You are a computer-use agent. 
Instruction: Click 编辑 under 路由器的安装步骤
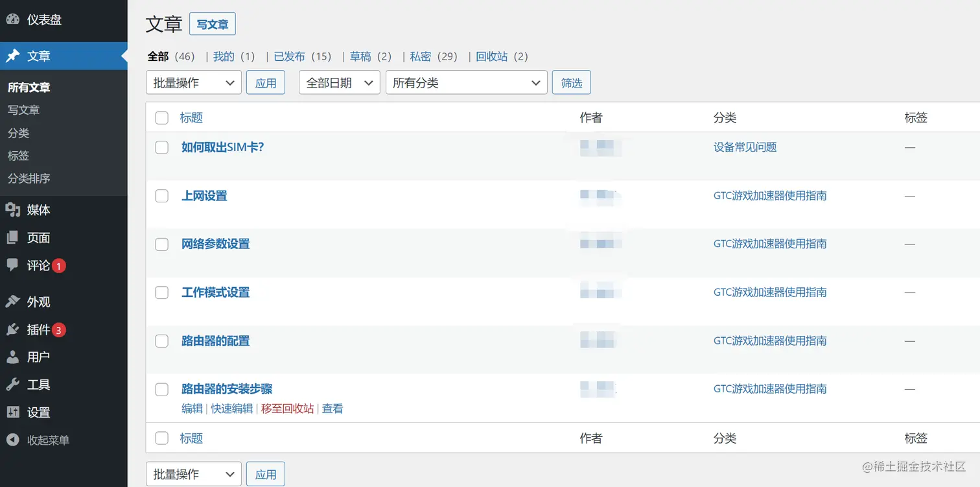click(192, 409)
